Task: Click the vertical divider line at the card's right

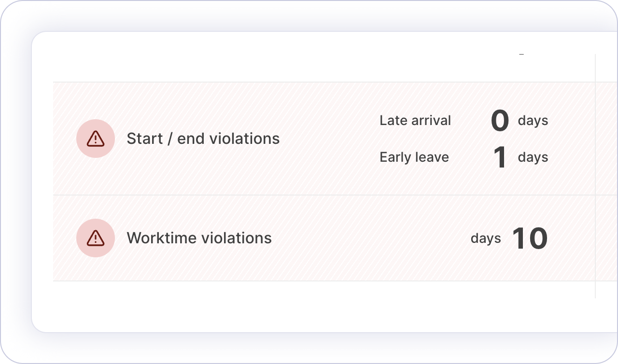Action: [x=595, y=68]
